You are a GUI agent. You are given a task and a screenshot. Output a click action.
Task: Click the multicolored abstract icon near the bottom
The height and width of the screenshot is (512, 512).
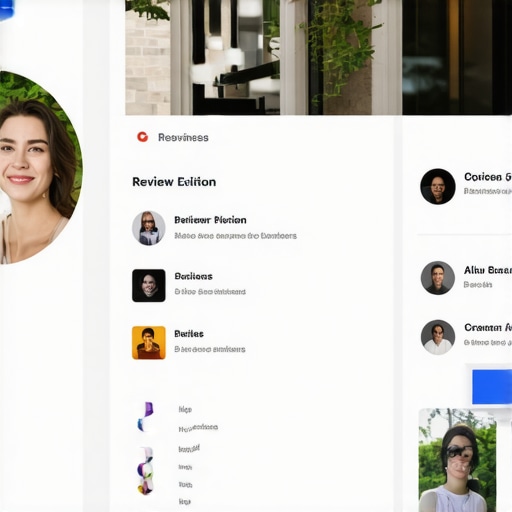[x=146, y=471]
